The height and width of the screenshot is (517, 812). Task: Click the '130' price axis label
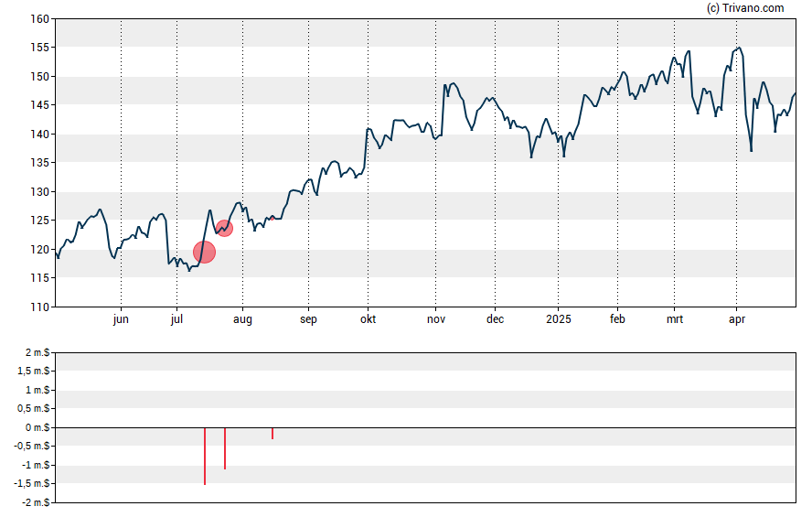click(40, 191)
